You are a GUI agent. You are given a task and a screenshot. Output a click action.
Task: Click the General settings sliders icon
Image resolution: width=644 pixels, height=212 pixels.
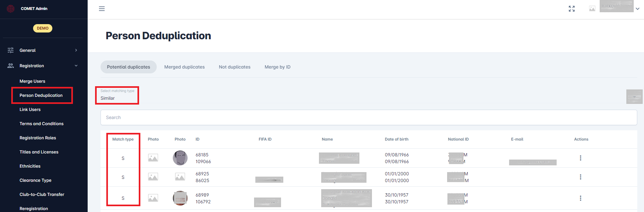click(11, 50)
